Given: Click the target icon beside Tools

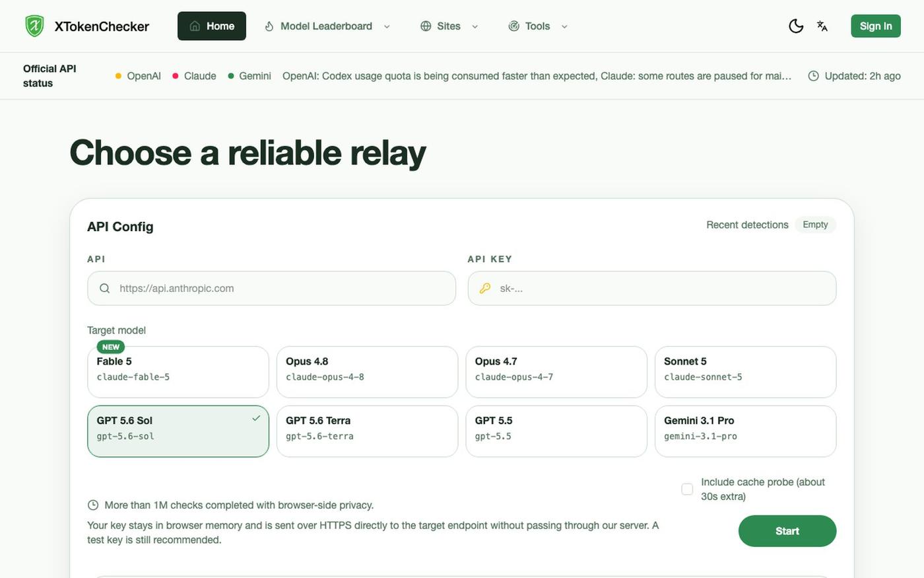Looking at the screenshot, I should pos(513,26).
